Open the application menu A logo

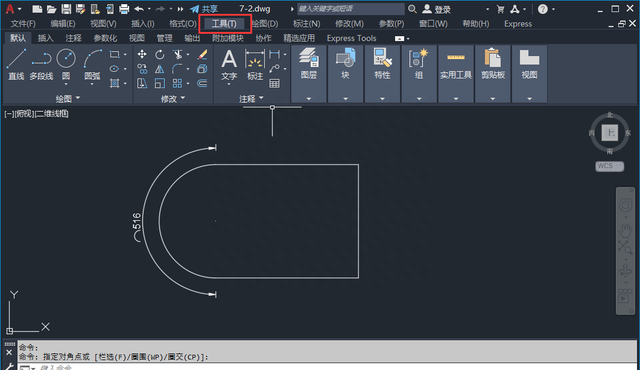pos(10,9)
